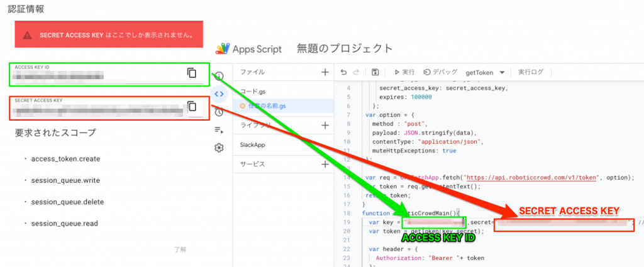Open the executions list icon
The image size is (644, 267).
coord(219,130)
